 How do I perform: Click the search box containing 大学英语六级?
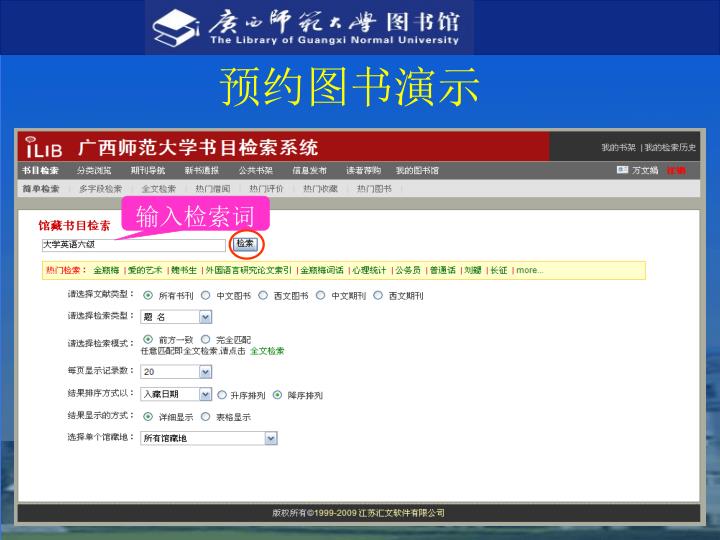tap(134, 245)
